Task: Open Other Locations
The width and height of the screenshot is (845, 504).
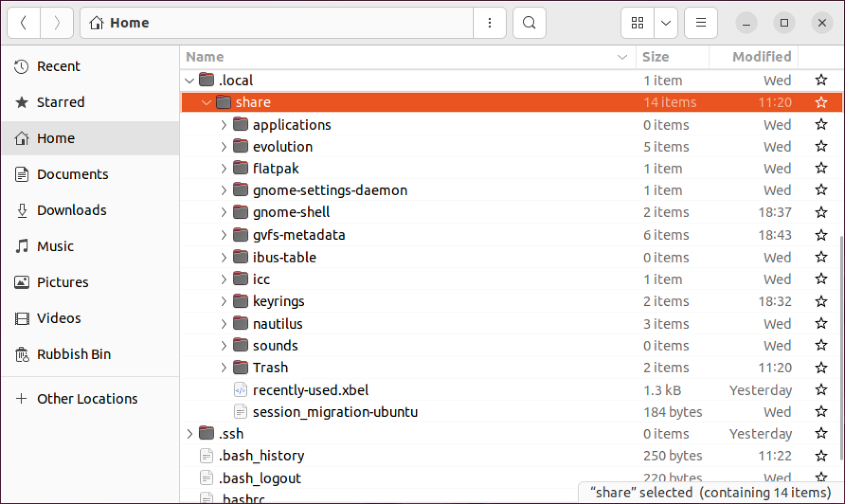Action: (x=87, y=398)
